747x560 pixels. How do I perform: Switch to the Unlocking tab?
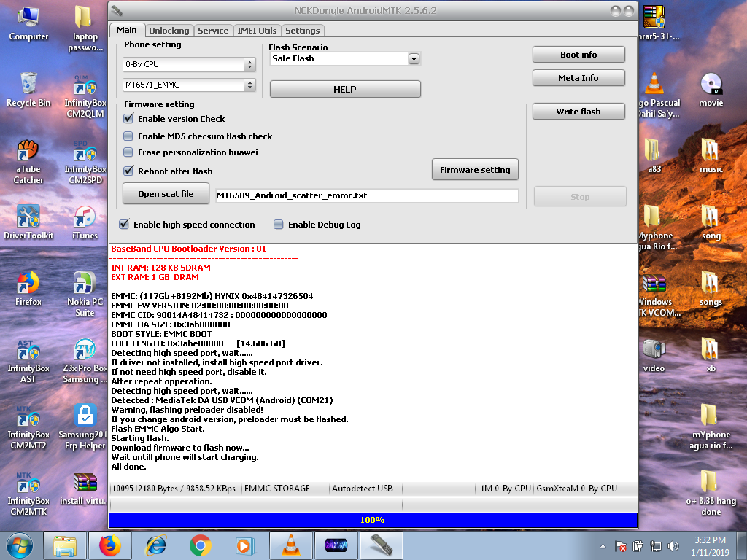169,31
